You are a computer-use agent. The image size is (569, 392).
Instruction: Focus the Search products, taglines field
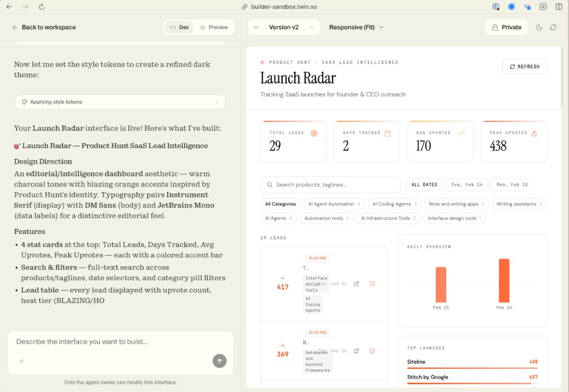pos(331,184)
